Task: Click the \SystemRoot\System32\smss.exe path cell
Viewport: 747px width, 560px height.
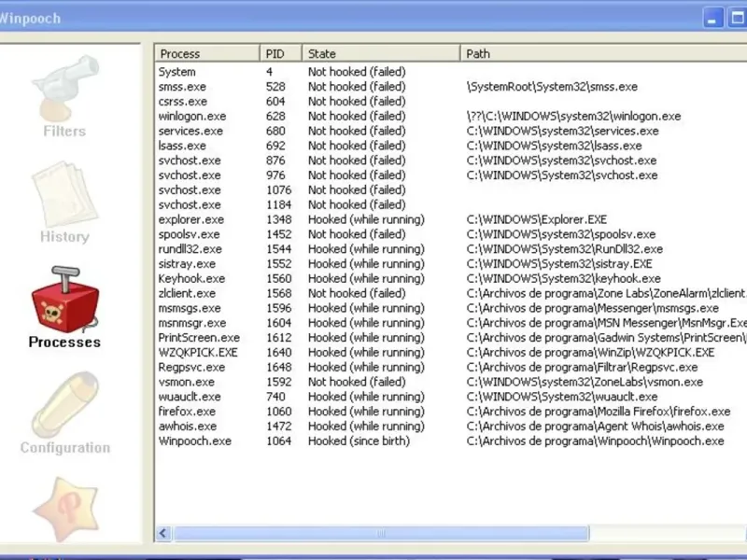Action: [x=552, y=87]
